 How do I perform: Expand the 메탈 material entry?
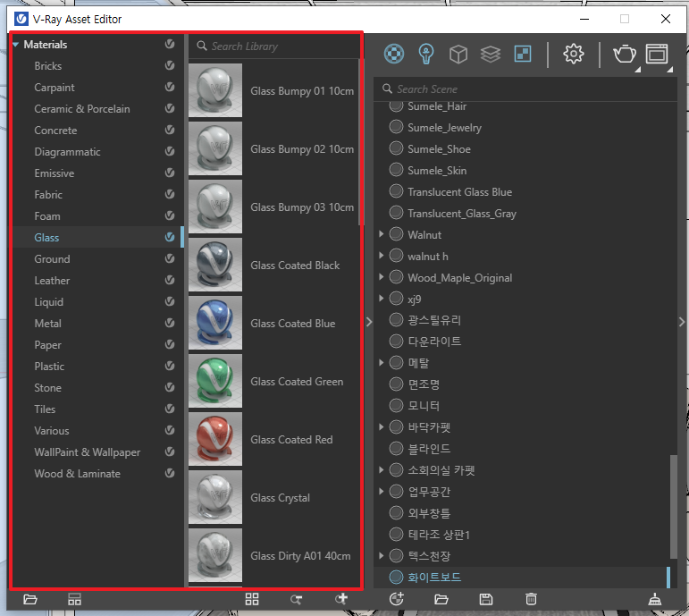pyautogui.click(x=381, y=363)
